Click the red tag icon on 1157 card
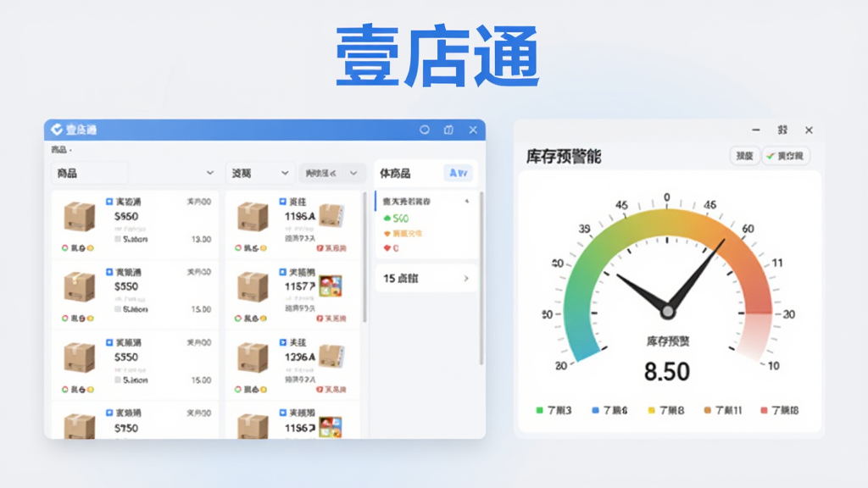868x488 pixels. 320,319
